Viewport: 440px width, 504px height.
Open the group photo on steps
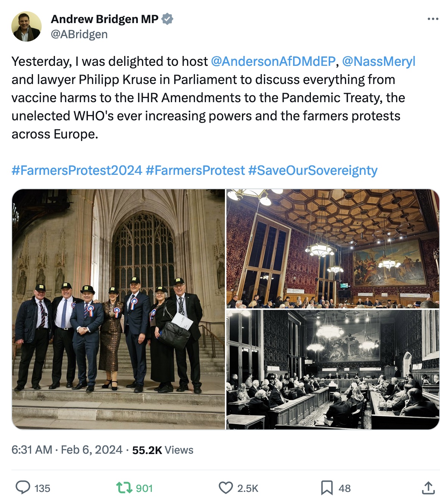pyautogui.click(x=119, y=309)
